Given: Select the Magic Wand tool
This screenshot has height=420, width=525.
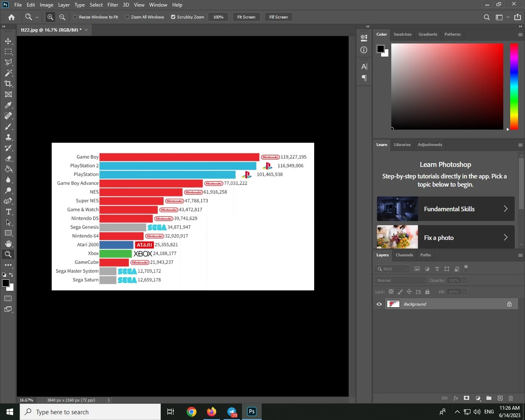Looking at the screenshot, I should coord(8,73).
